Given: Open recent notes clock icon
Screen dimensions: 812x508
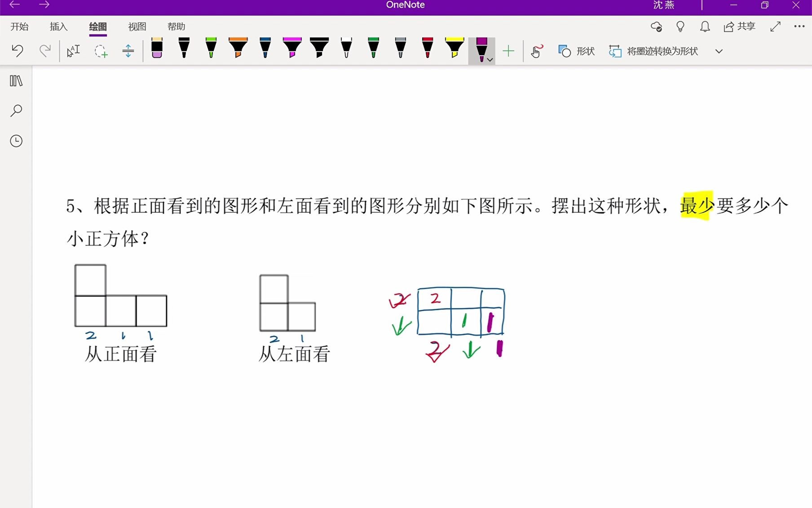Looking at the screenshot, I should tap(16, 141).
